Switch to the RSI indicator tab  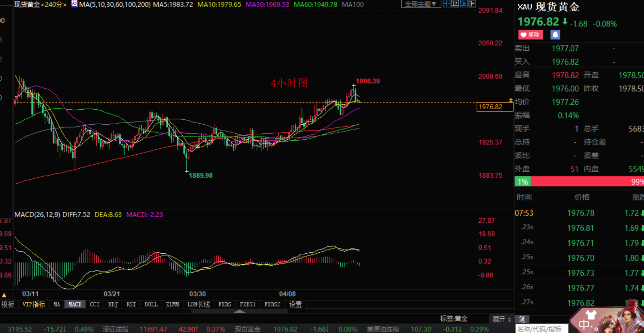point(131,304)
